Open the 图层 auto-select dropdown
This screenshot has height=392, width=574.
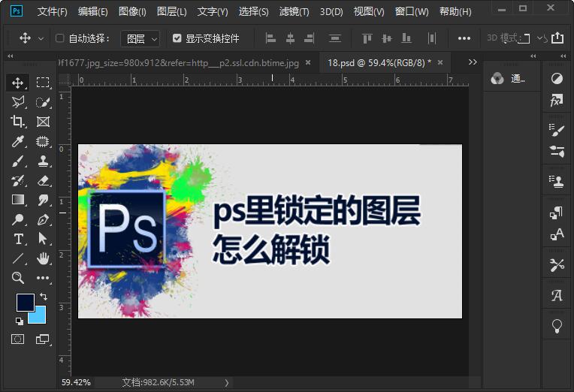[x=140, y=38]
